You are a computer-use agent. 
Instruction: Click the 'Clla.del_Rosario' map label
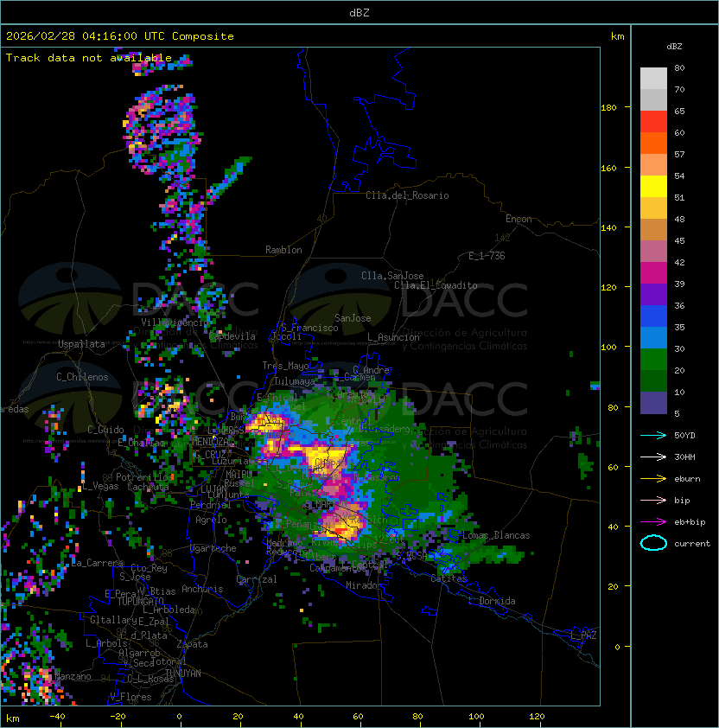point(407,195)
